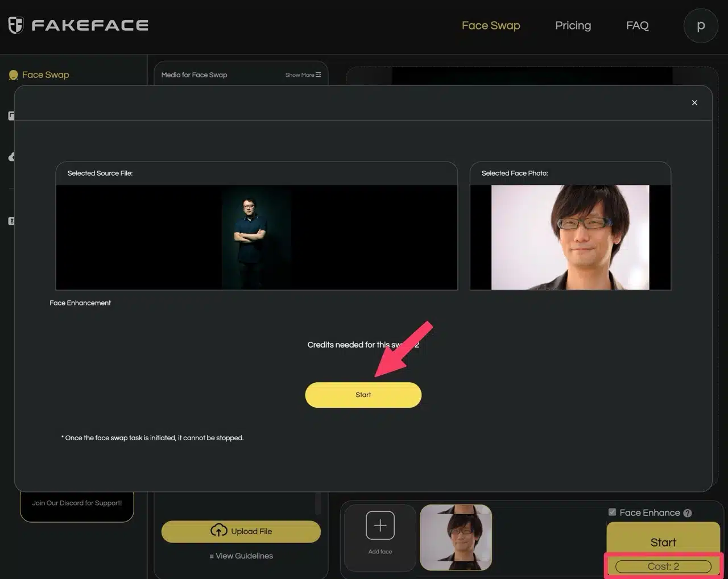This screenshot has width=728, height=579.
Task: Click the Face Swap sidebar icon
Action: pos(14,75)
